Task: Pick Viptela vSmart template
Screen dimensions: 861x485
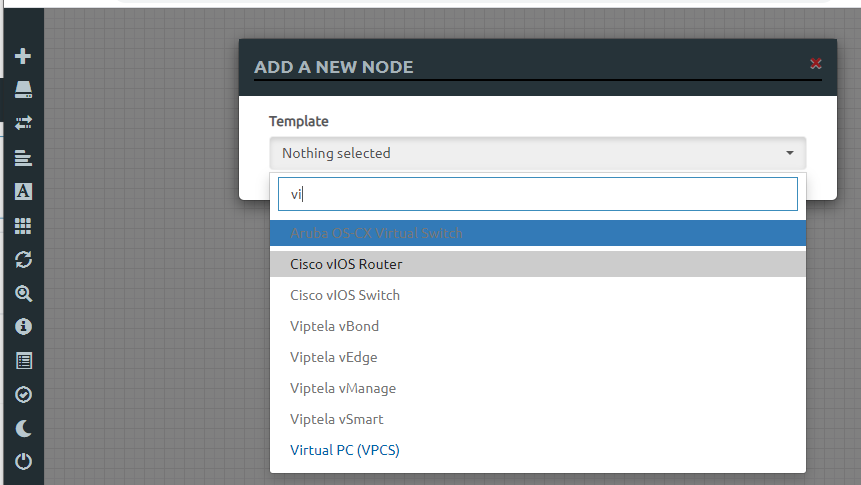Action: pos(538,419)
